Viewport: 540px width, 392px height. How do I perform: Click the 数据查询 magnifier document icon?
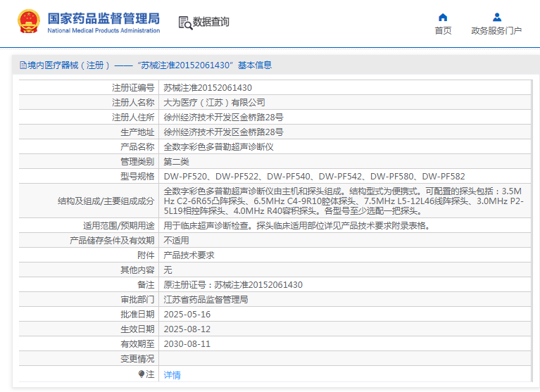[184, 23]
